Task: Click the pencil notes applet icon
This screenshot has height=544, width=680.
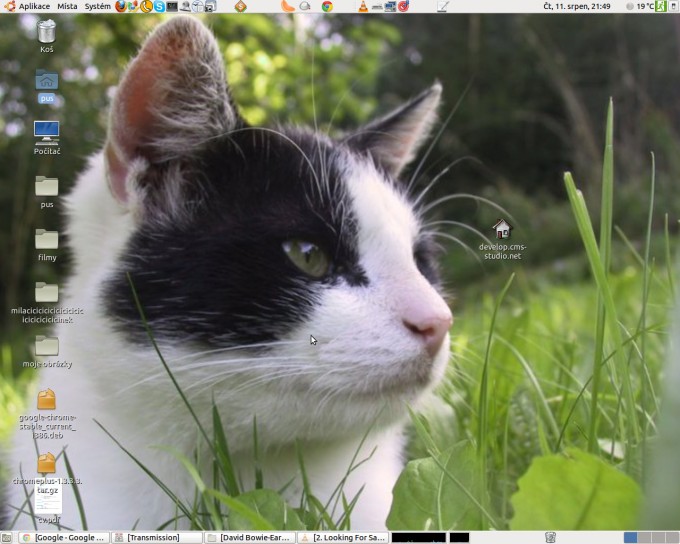Action: [443, 6]
